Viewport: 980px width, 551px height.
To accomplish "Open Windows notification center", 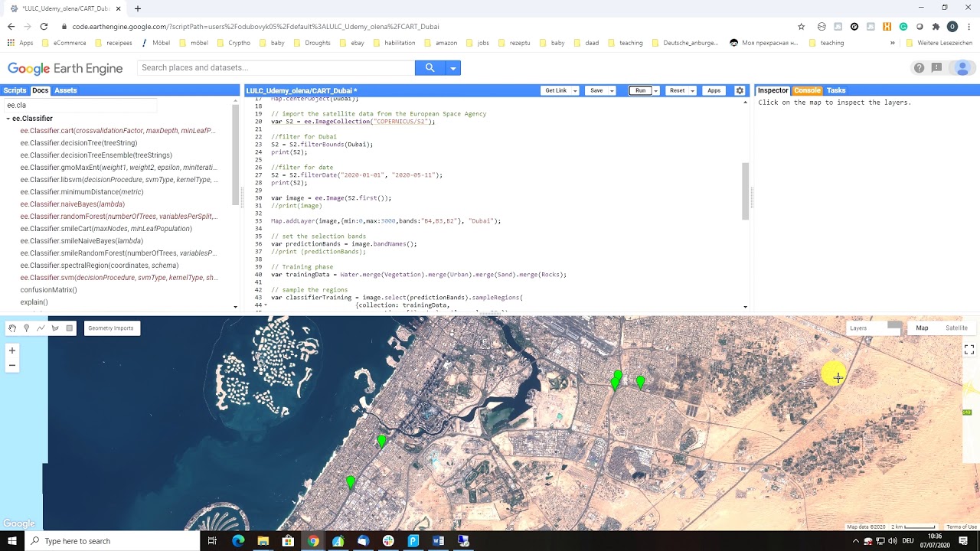I will (963, 541).
